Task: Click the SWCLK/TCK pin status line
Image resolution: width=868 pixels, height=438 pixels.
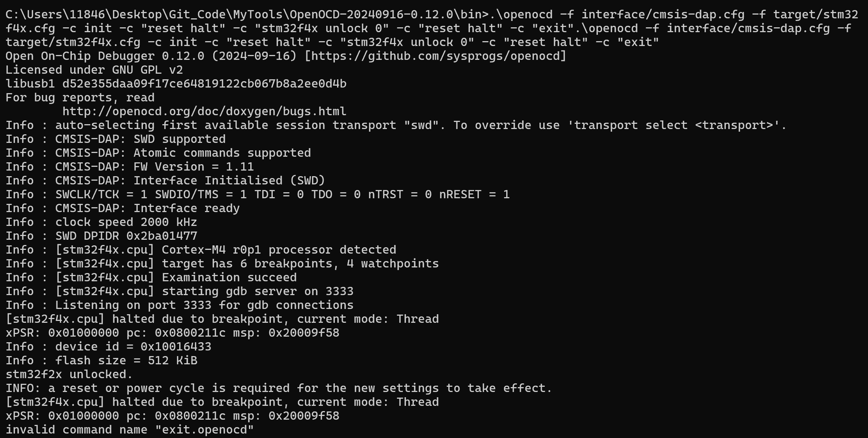Action: (257, 195)
